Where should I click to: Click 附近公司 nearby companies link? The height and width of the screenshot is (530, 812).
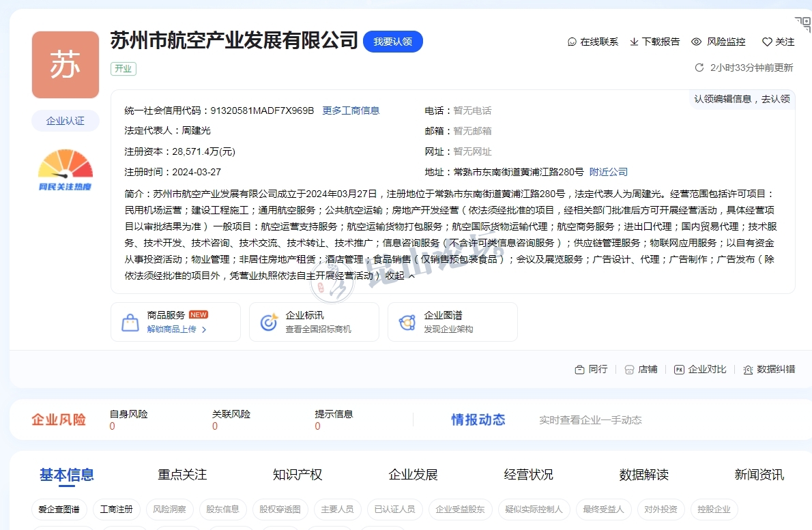tap(609, 172)
